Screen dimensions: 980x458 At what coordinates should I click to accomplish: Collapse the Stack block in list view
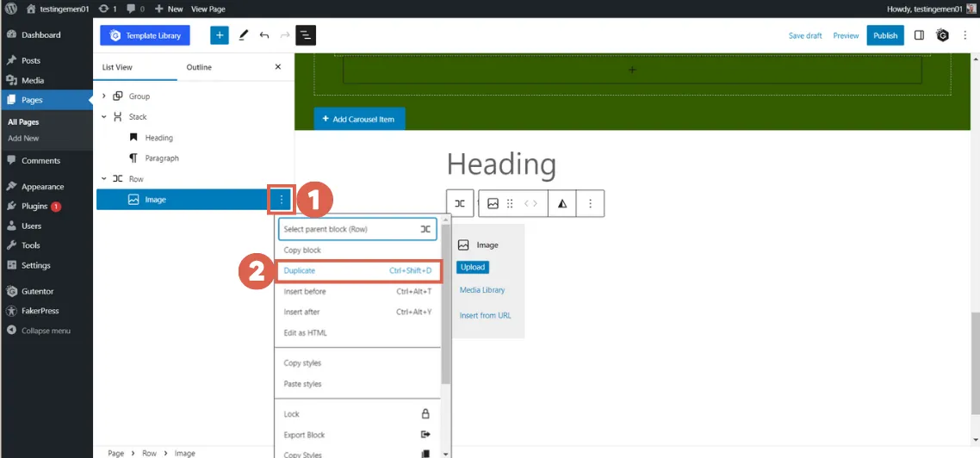(103, 117)
